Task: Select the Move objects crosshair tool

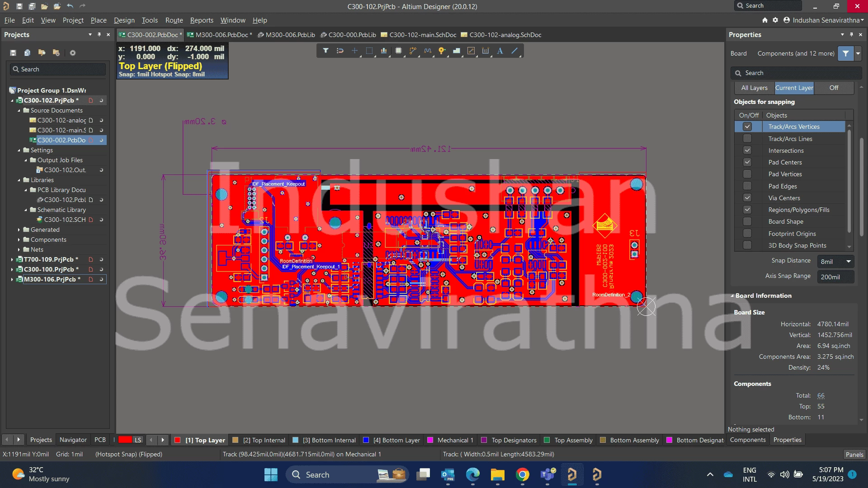Action: pyautogui.click(x=354, y=51)
